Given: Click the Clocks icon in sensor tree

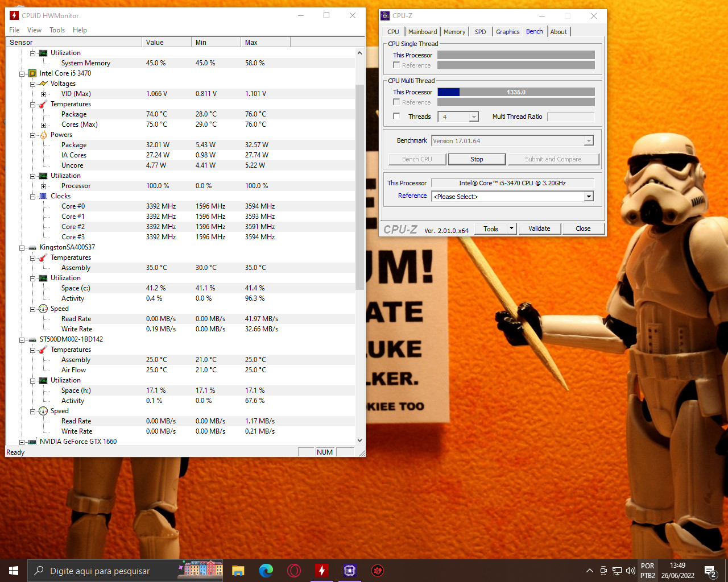Looking at the screenshot, I should (43, 196).
